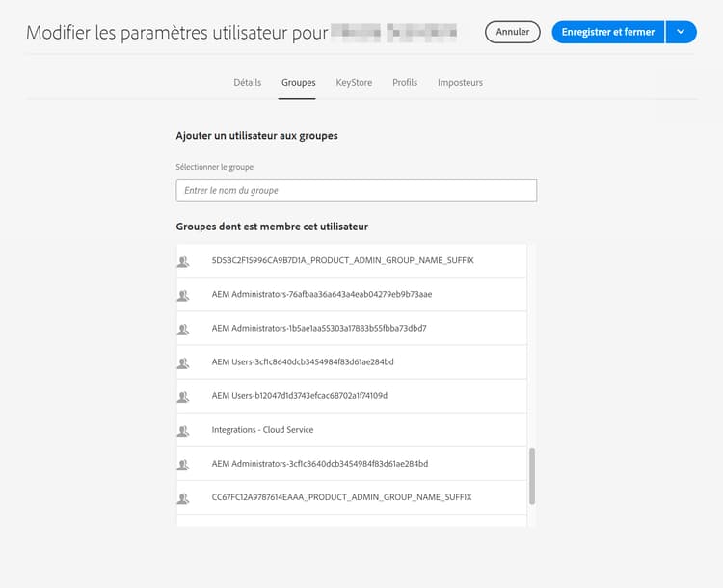Focus the Entrer le nom du groupe field
Image resolution: width=723 pixels, height=588 pixels.
[x=357, y=191]
